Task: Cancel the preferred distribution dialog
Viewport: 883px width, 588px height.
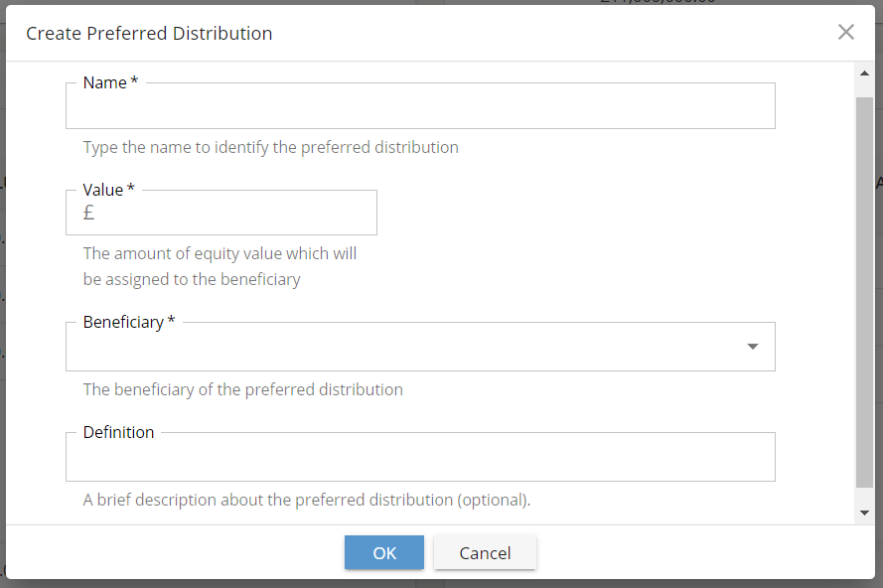Action: click(x=485, y=552)
